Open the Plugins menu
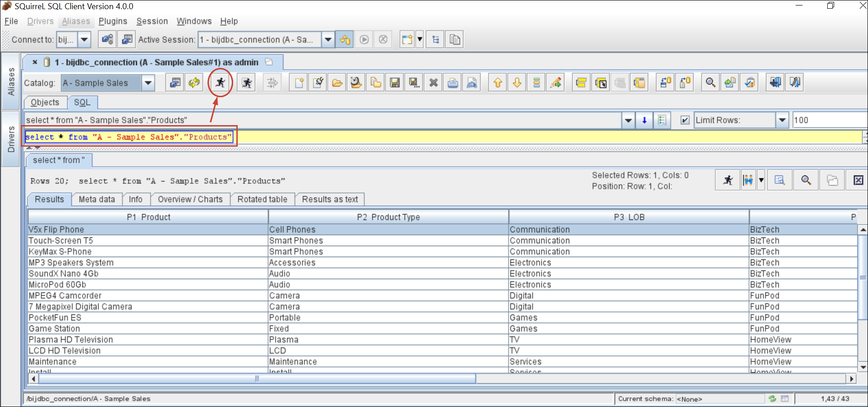Viewport: 868px width, 407px height. pyautogui.click(x=113, y=21)
